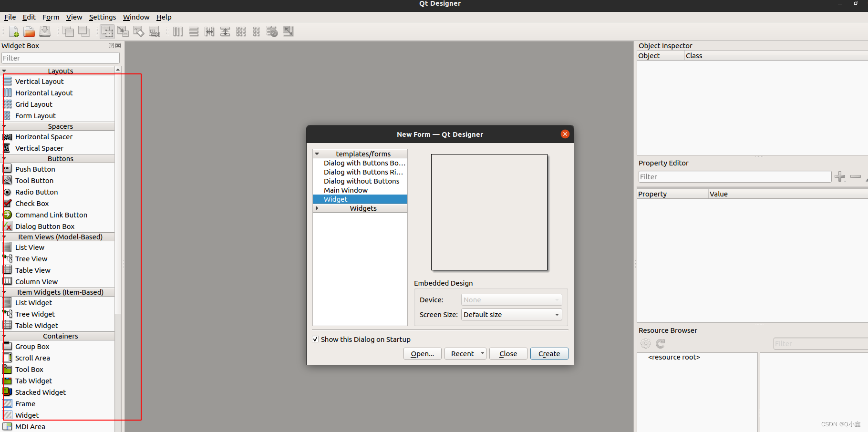
Task: Open the Window menu
Action: tap(136, 17)
